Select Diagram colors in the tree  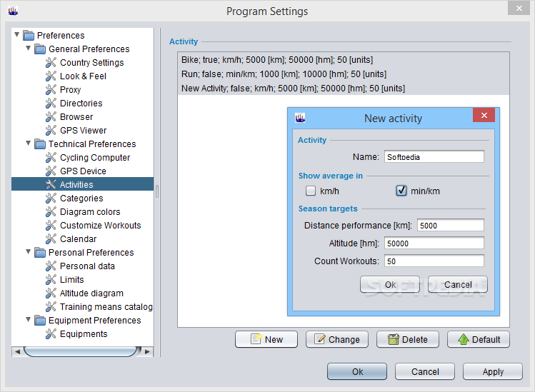(x=90, y=212)
